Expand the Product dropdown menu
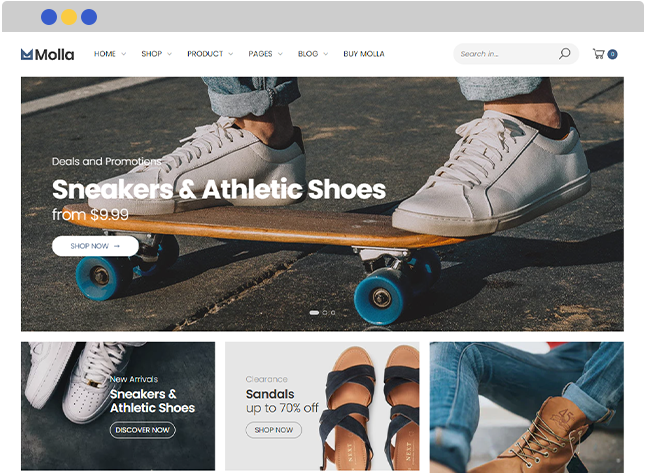This screenshot has width=645, height=474. 210,54
